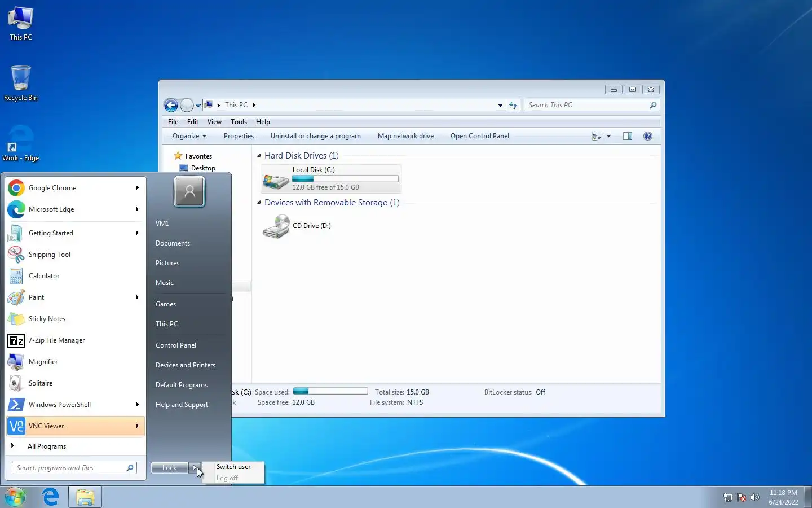Click Local Disk capacity bar
The image size is (812, 508).
pos(345,179)
